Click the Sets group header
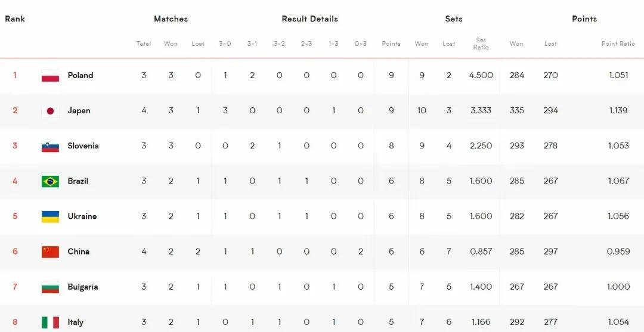The image size is (644, 332). click(454, 19)
